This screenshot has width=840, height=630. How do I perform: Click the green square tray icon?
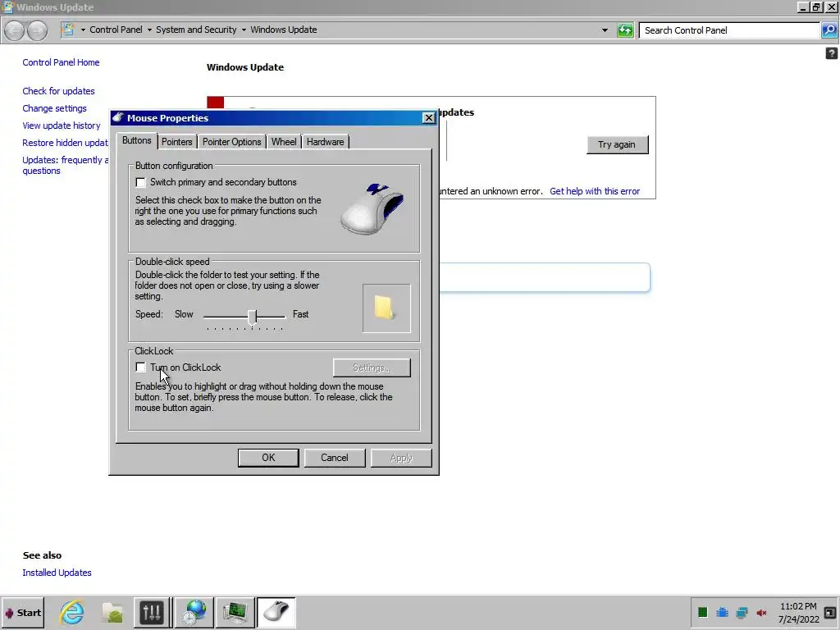(703, 612)
